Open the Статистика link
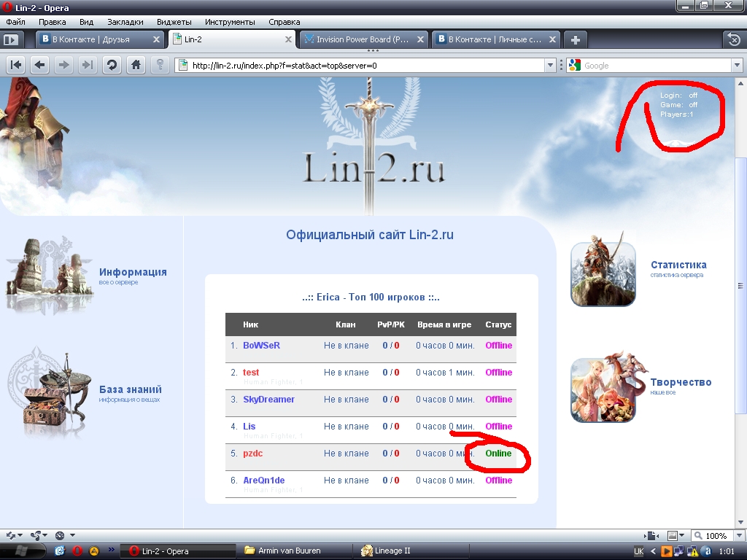Image resolution: width=747 pixels, height=560 pixels. tap(678, 265)
